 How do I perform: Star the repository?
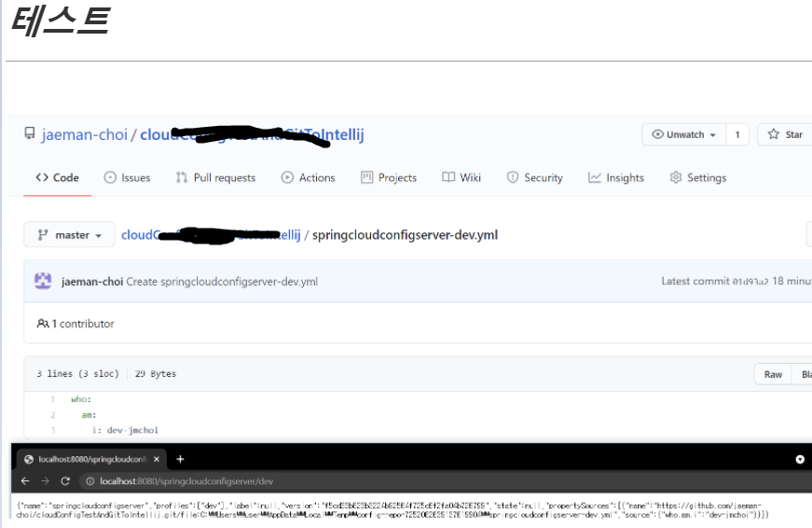(785, 134)
